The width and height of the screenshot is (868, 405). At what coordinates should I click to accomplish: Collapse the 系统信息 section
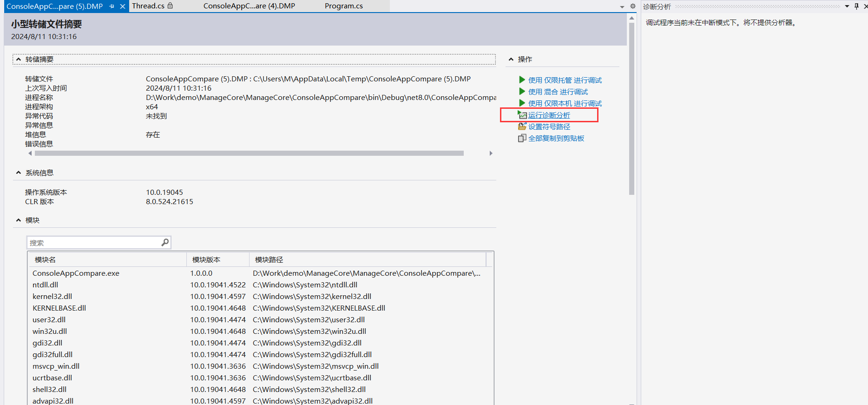coord(19,173)
